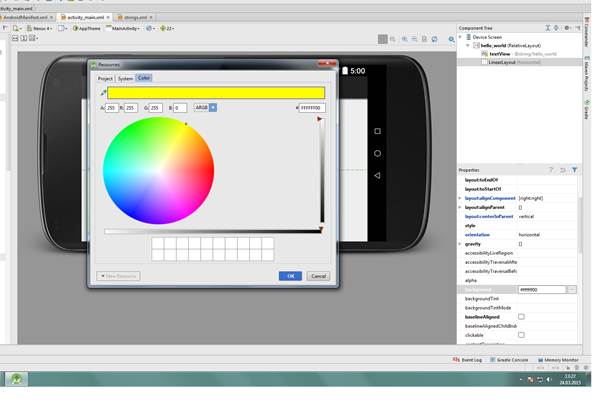Viewport: 605px width, 411px height.
Task: Pick the eyedropper color picker tool
Action: point(103,92)
